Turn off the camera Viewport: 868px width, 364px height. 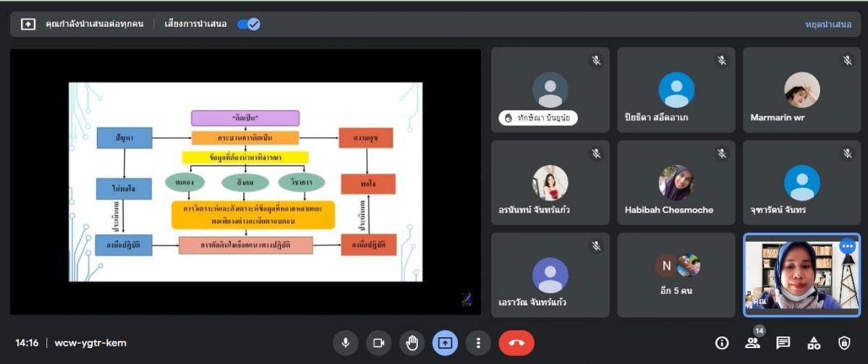tap(378, 343)
